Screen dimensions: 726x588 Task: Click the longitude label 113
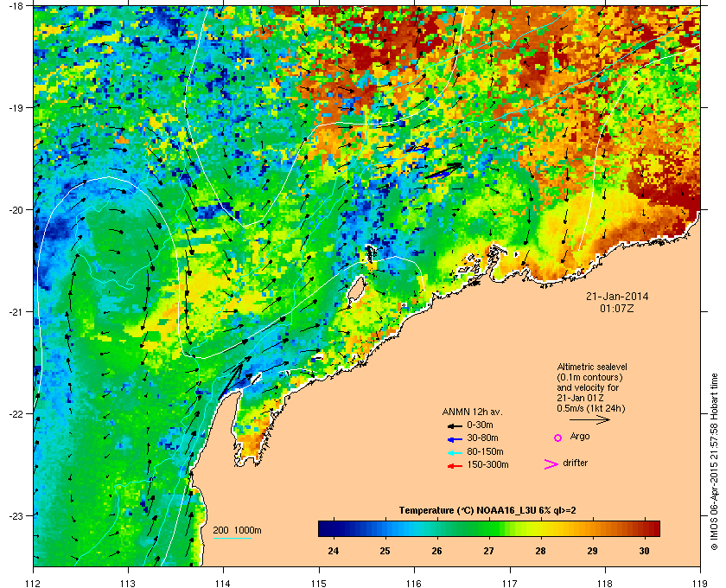click(128, 583)
